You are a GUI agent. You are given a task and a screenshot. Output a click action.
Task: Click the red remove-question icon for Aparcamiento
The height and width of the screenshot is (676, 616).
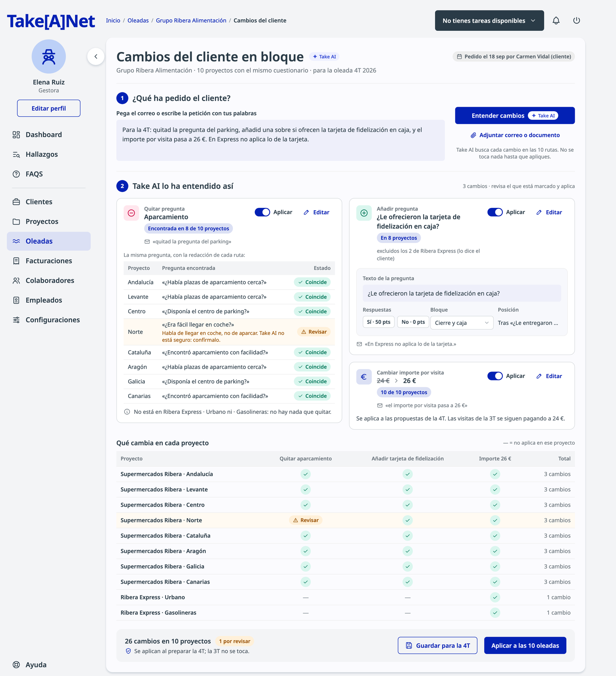pos(131,213)
